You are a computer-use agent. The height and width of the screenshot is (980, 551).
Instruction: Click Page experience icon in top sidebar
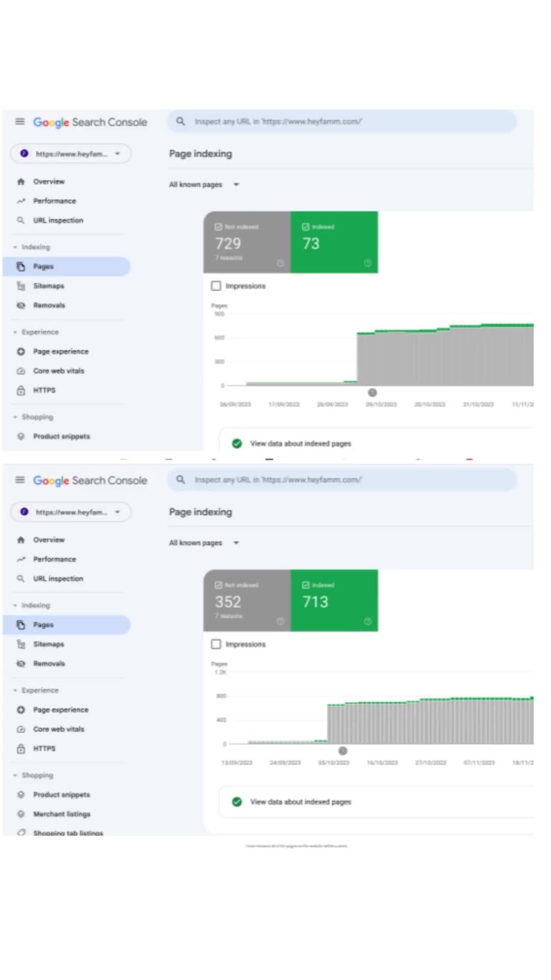(x=21, y=351)
